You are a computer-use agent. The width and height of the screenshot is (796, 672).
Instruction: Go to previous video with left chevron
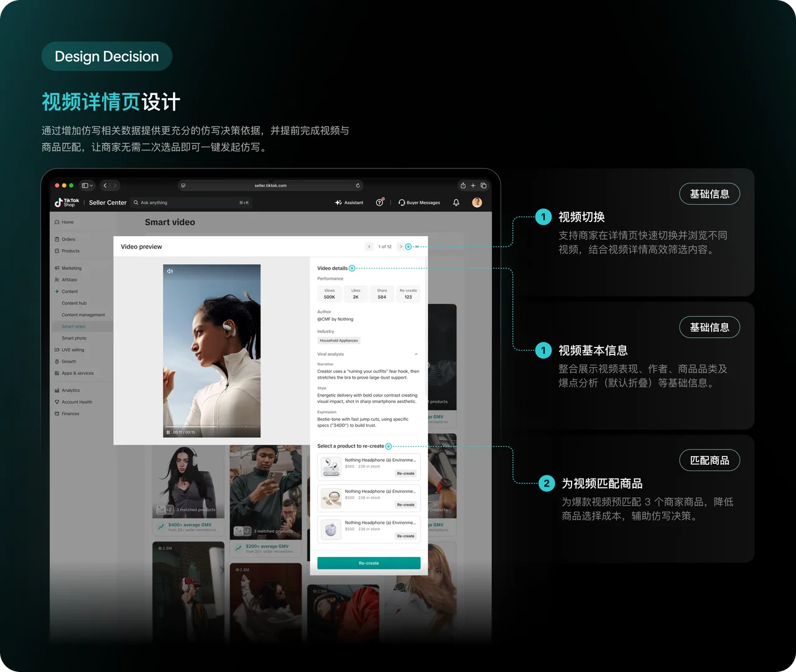369,247
